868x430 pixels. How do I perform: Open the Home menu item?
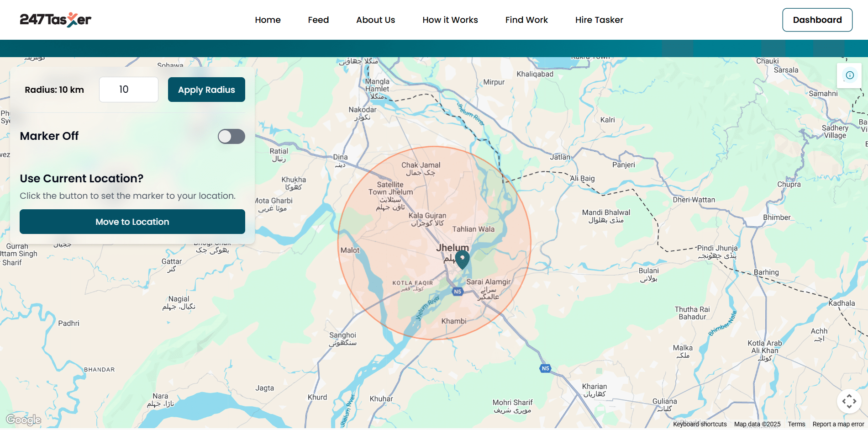click(x=268, y=20)
